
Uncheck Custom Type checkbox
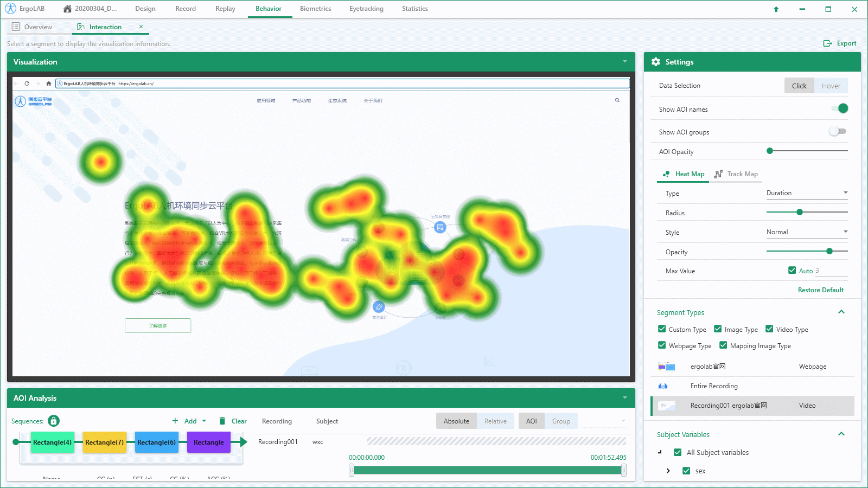(662, 329)
